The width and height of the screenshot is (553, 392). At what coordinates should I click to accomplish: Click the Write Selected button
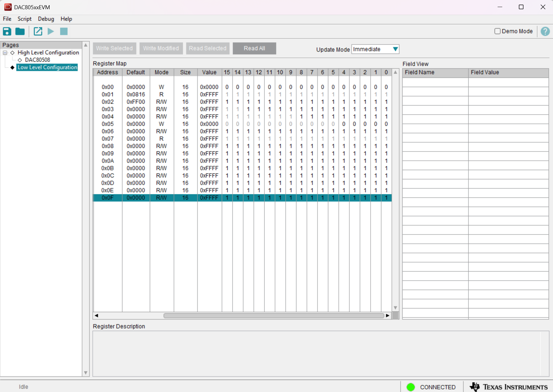(x=114, y=48)
